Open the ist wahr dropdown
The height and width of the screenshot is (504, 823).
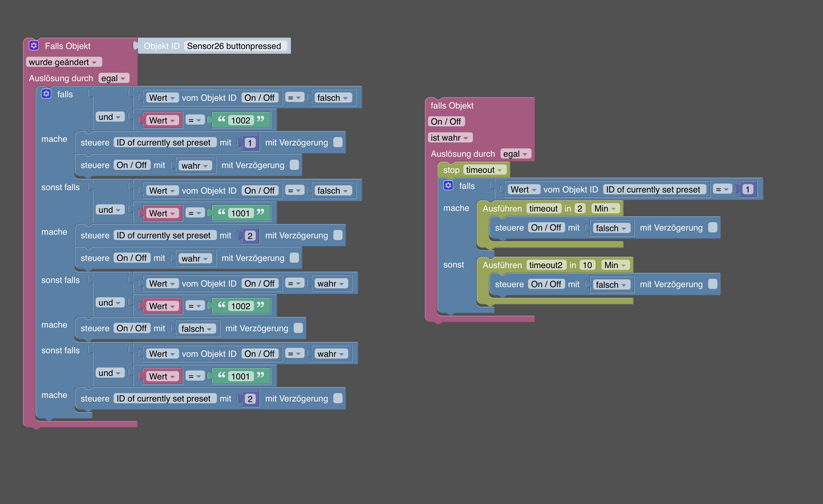coord(450,138)
